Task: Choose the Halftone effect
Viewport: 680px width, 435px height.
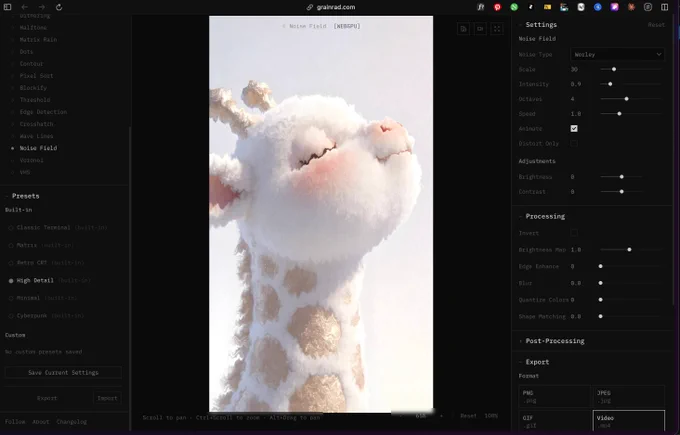Action: point(33,27)
